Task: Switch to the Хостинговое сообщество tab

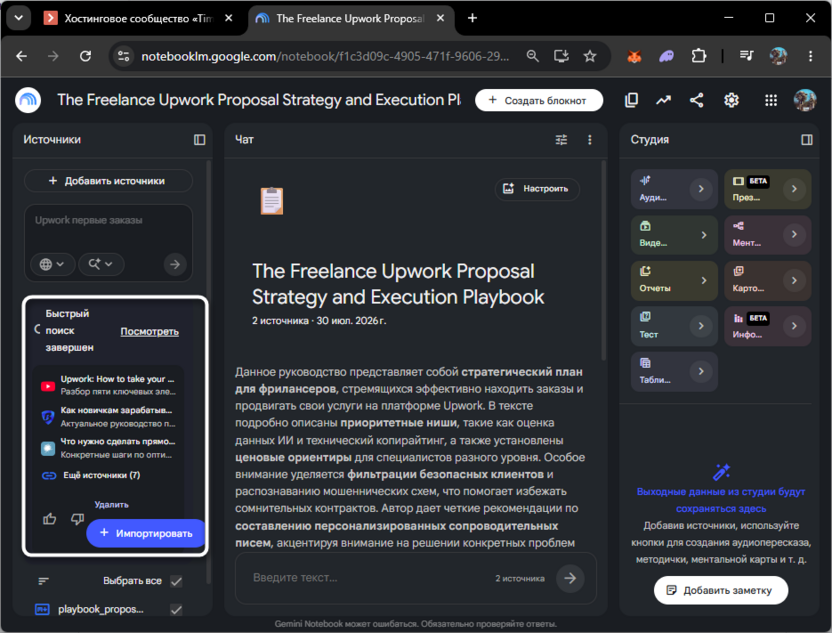Action: click(x=138, y=19)
